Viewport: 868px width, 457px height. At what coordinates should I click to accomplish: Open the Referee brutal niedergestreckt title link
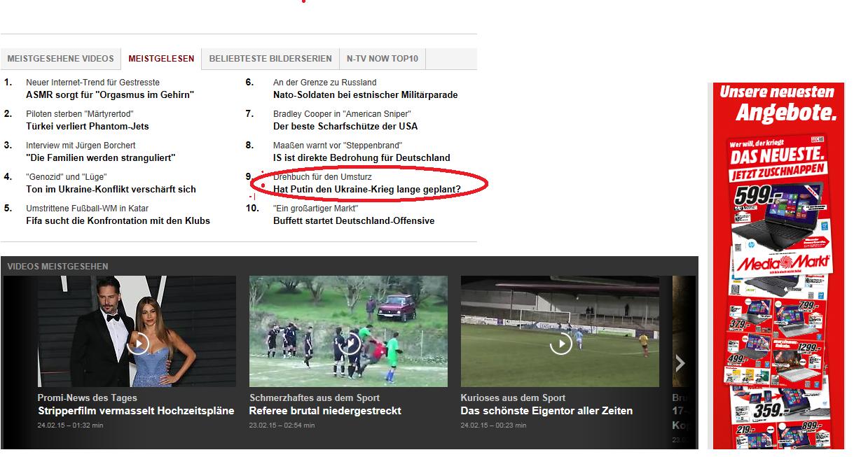325,411
